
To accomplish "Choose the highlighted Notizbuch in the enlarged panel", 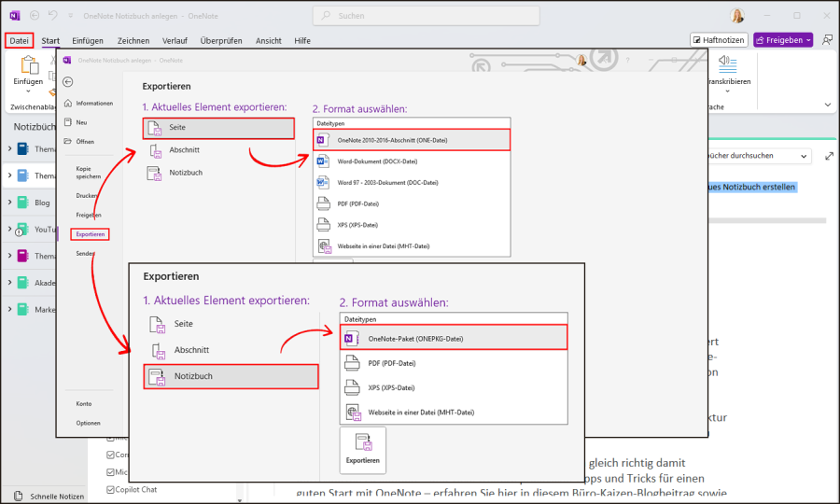I will coord(231,376).
